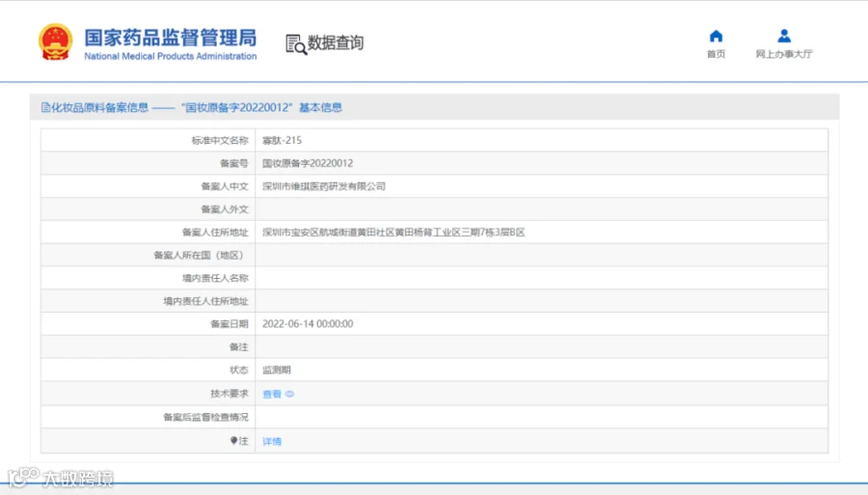This screenshot has width=868, height=495.
Task: Open the 详情 note link
Action: (x=272, y=441)
